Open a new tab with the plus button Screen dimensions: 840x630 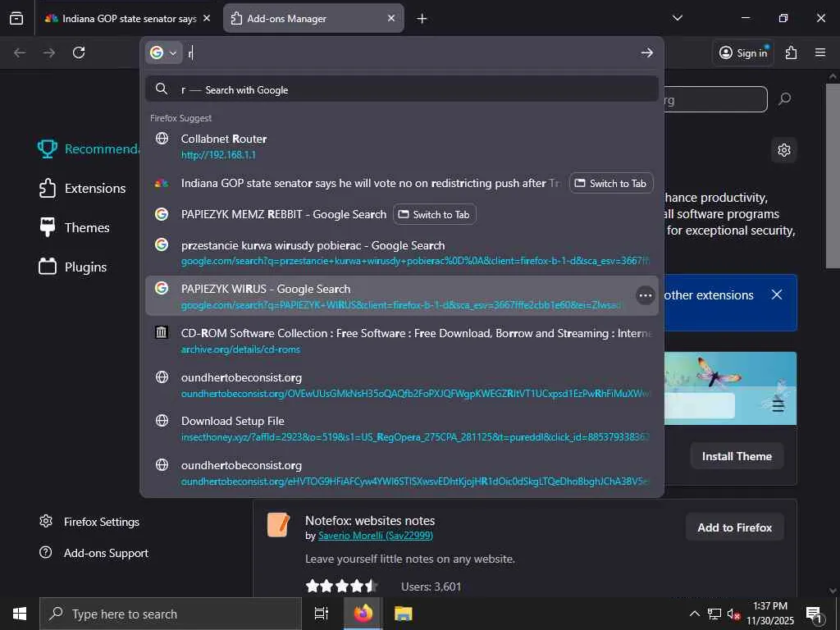(x=422, y=19)
